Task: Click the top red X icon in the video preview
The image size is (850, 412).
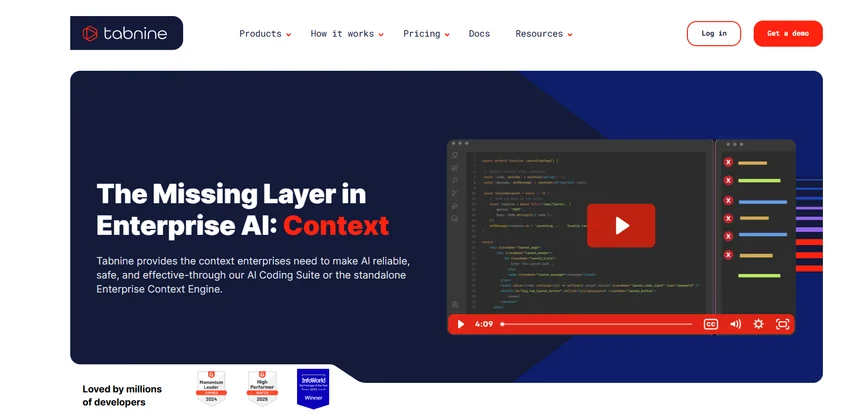Action: click(x=729, y=162)
